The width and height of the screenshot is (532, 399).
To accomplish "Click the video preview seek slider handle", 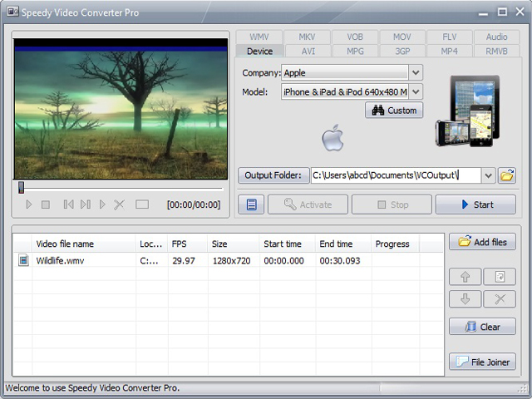I will click(x=22, y=188).
